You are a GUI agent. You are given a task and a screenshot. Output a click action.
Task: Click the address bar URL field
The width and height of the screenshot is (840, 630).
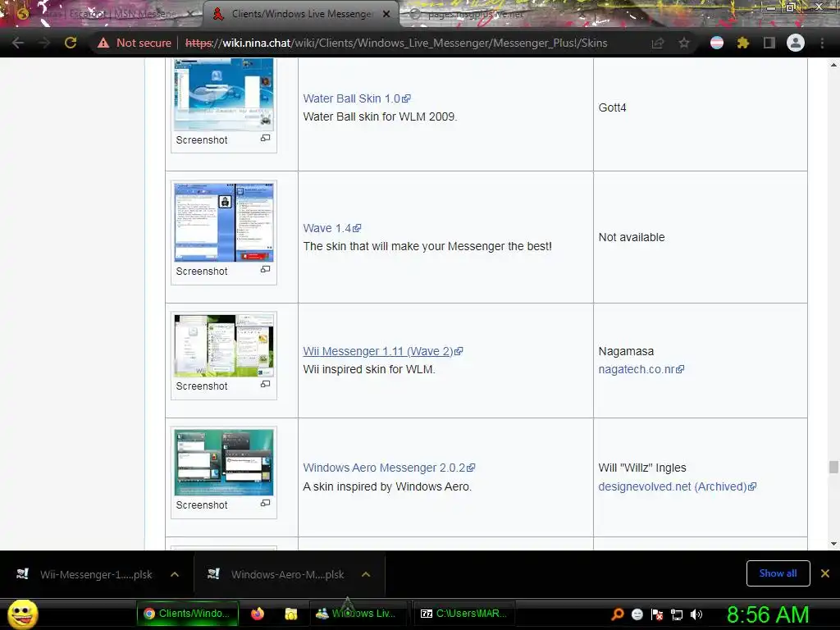coord(396,43)
